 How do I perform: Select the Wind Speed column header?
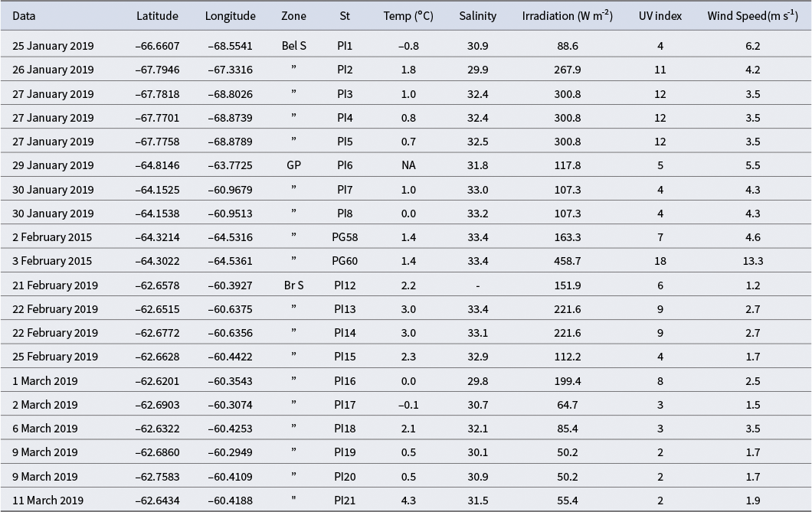click(x=752, y=16)
